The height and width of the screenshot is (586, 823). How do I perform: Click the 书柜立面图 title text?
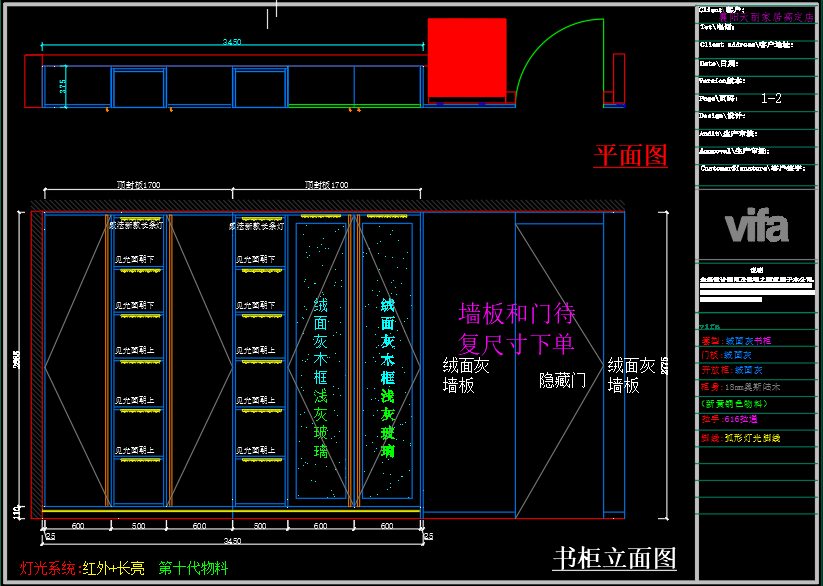[x=614, y=558]
